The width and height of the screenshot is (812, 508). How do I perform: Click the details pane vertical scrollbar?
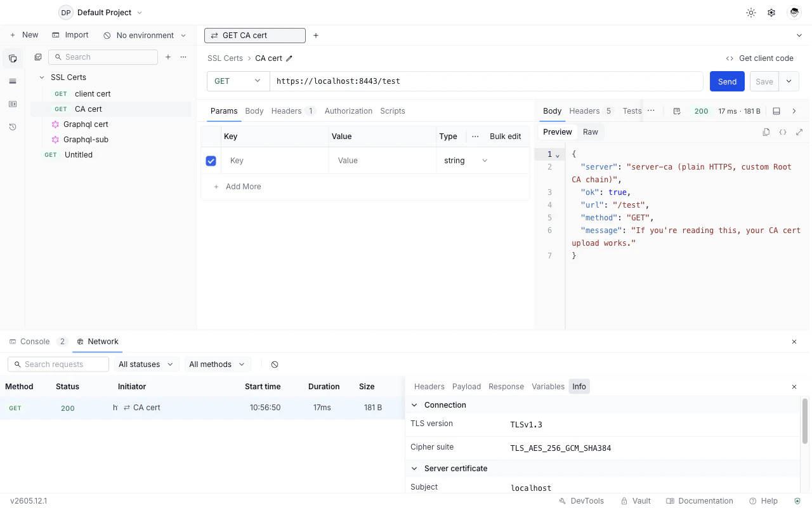[805, 421]
